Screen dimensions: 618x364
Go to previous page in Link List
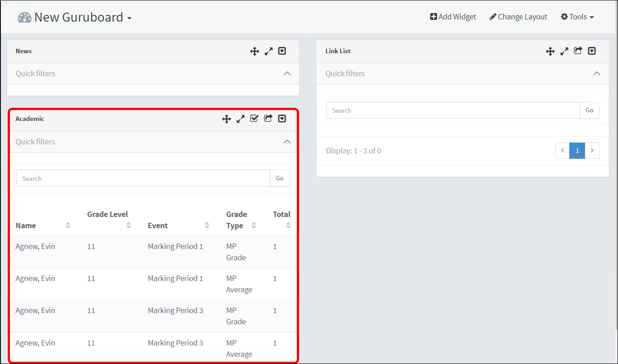(x=563, y=151)
